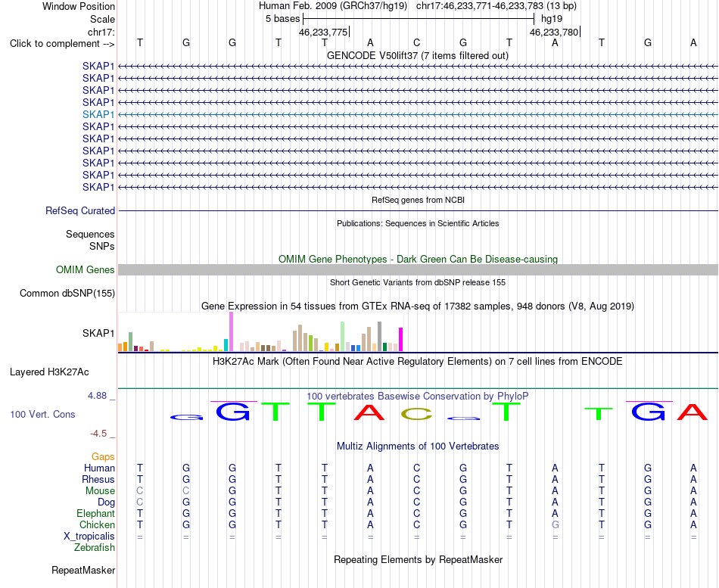
Task: Click the base C in the complement sequence row
Action: (416, 42)
